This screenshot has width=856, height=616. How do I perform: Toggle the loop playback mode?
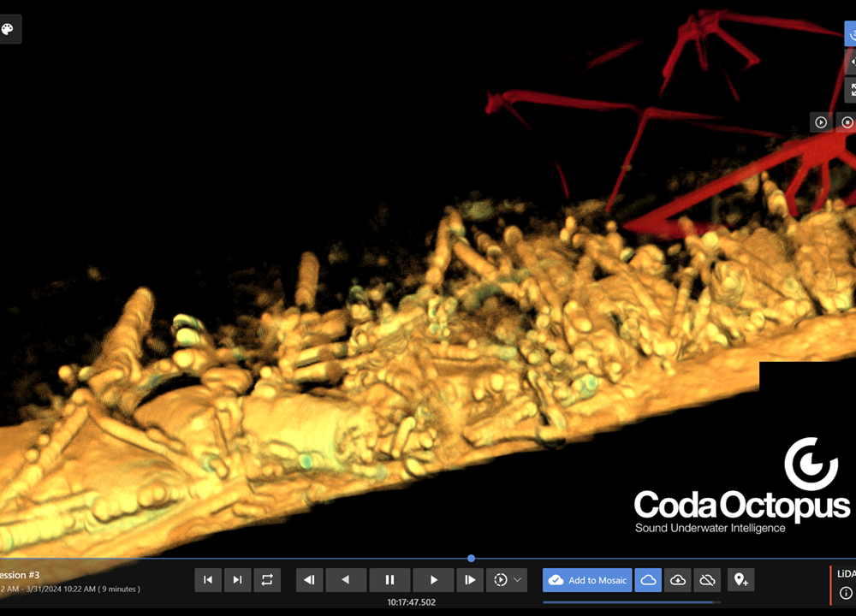(x=267, y=580)
